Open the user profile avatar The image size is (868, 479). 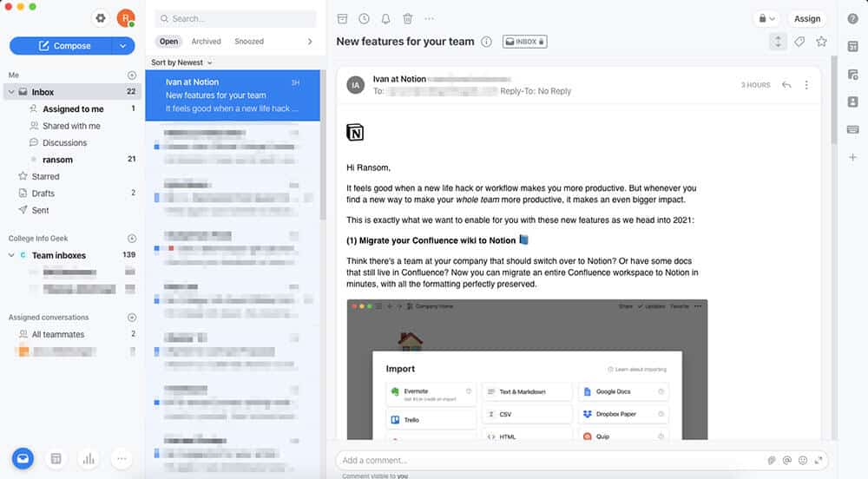coord(126,18)
